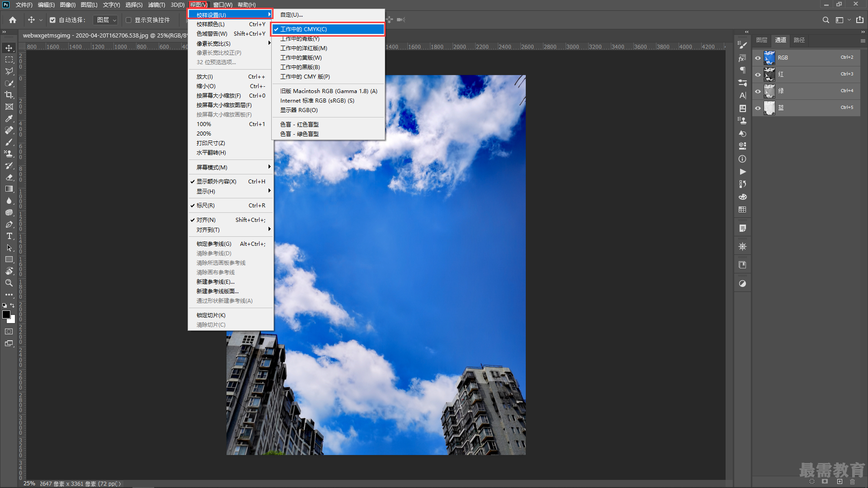
Task: Toggle the checked 显示额外内容(X) menu item
Action: pos(231,182)
